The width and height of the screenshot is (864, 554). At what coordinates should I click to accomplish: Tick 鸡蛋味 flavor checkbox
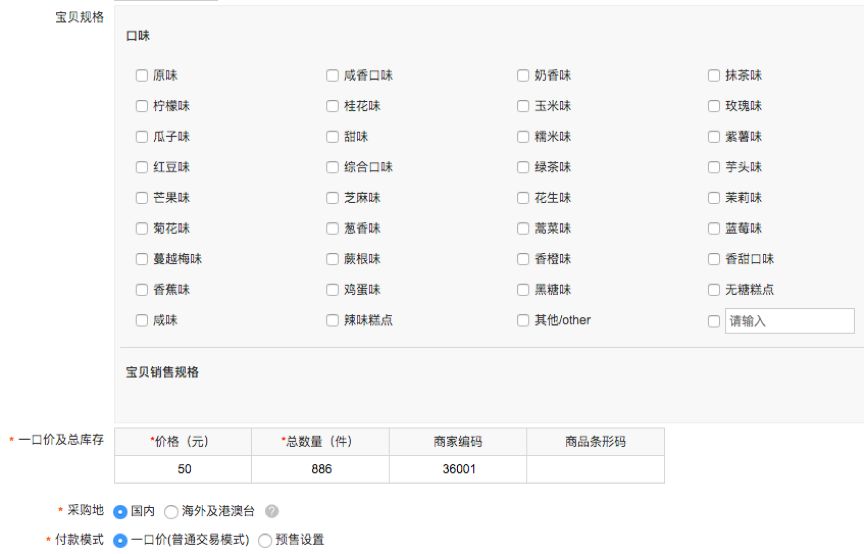pyautogui.click(x=332, y=290)
